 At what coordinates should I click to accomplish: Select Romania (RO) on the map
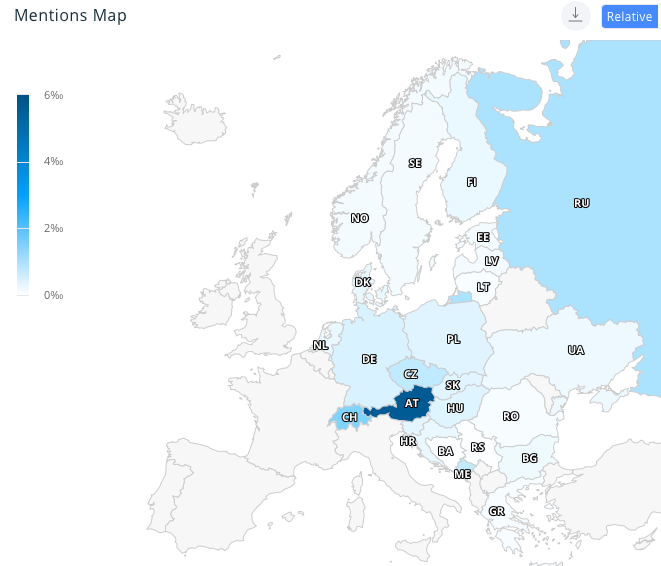511,415
